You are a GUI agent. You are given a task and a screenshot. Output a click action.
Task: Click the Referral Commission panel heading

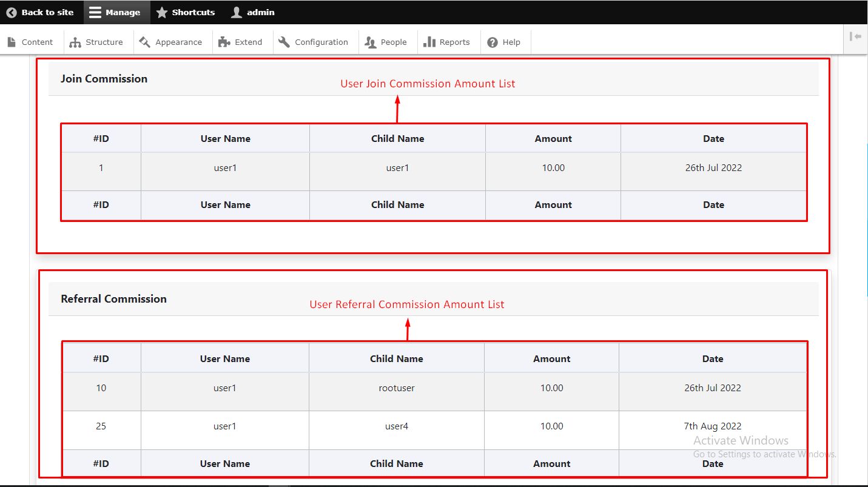(x=113, y=299)
